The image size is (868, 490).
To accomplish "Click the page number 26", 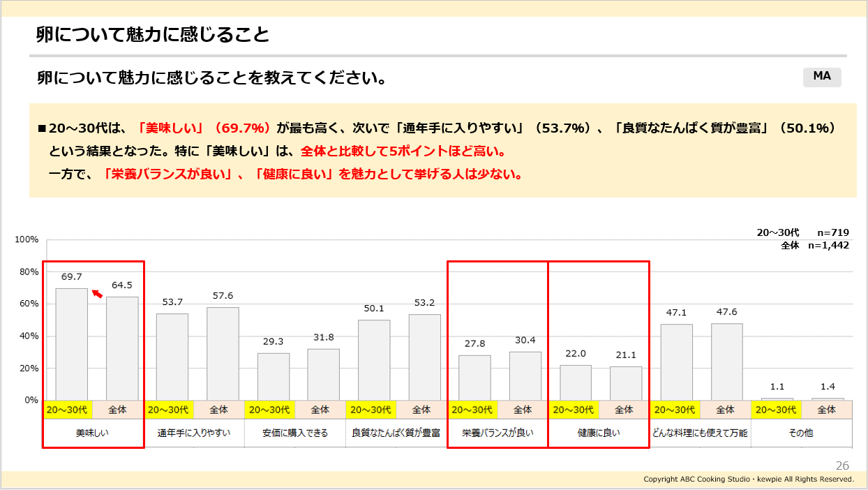I will [x=842, y=466].
